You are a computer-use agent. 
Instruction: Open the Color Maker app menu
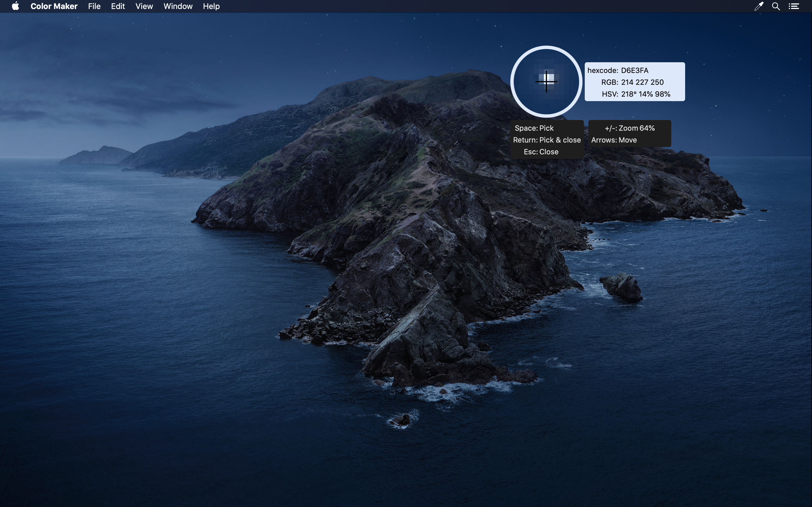[54, 6]
